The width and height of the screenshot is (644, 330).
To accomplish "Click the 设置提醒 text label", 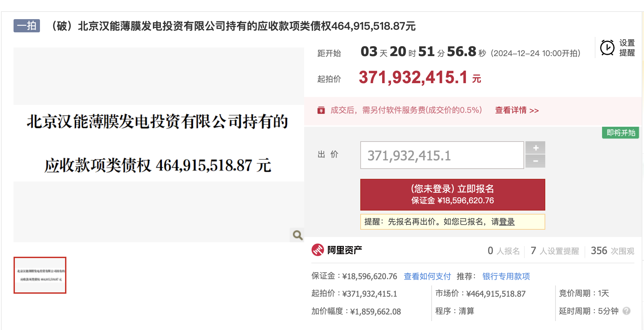I will click(x=627, y=48).
